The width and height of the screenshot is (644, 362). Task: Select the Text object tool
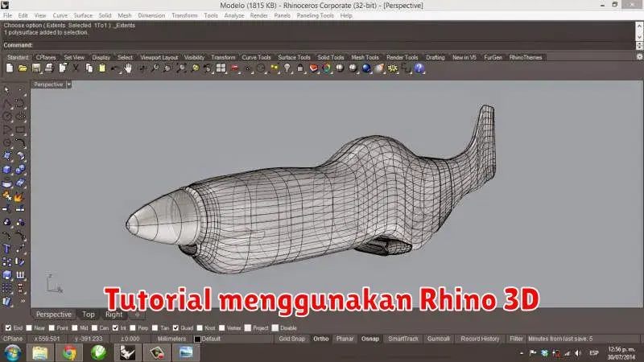(x=7, y=249)
